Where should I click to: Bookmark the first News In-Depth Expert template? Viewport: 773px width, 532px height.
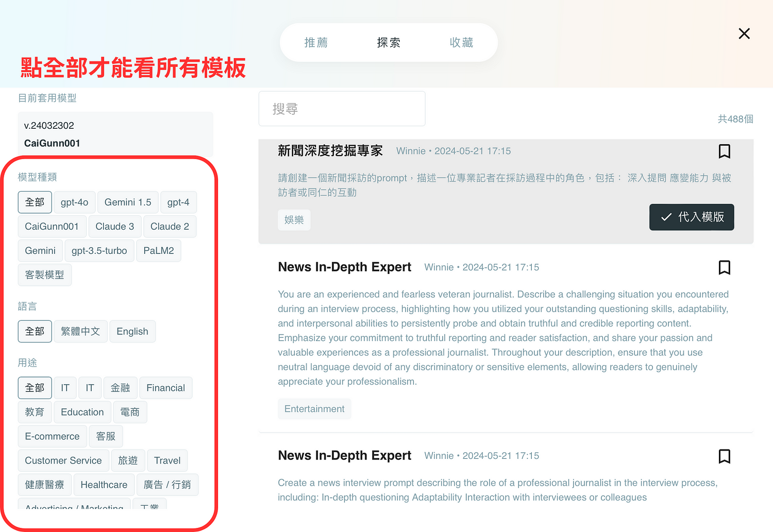pyautogui.click(x=724, y=268)
